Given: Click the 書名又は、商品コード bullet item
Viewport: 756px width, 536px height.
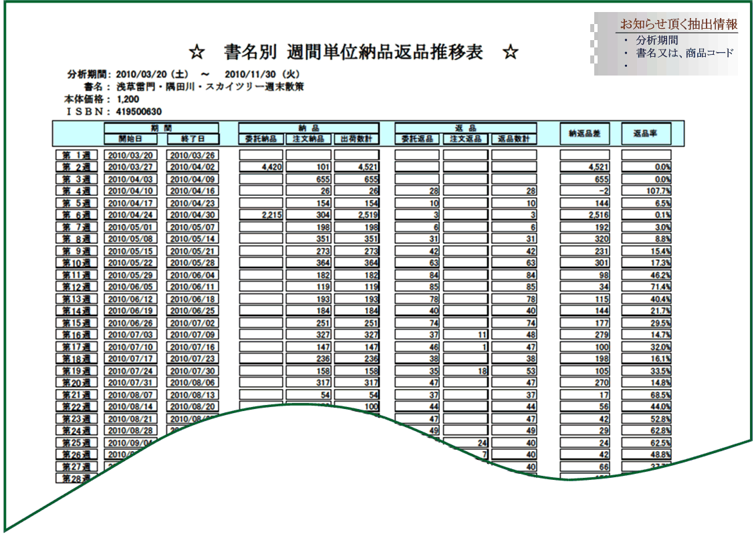Looking at the screenshot, I should 684,53.
